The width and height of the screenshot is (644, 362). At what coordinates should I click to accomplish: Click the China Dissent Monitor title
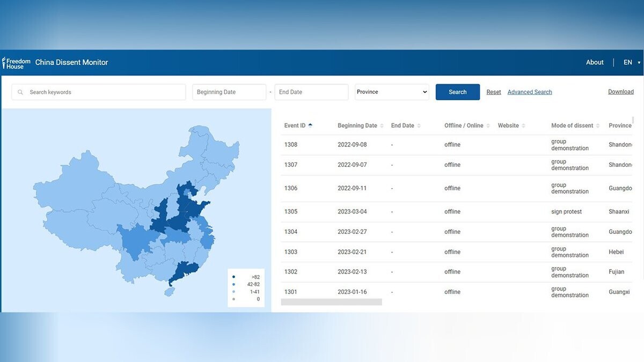pyautogui.click(x=71, y=63)
